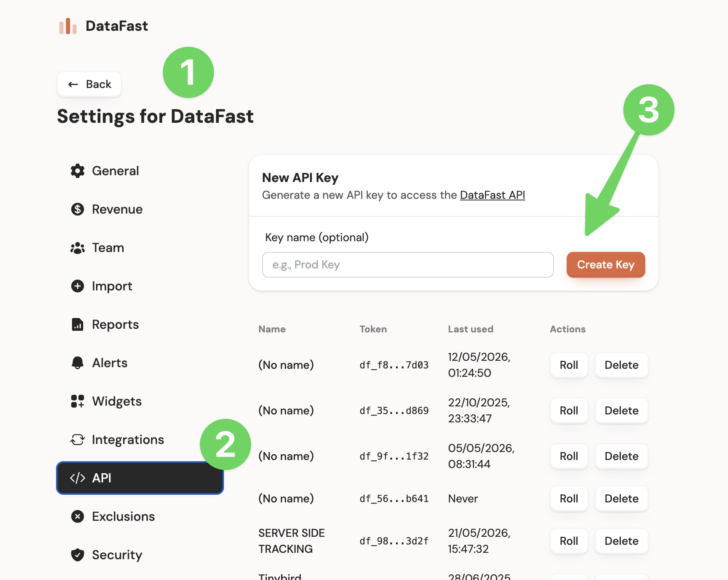
Task: Click the Exclusions x-circle icon
Action: click(x=78, y=516)
